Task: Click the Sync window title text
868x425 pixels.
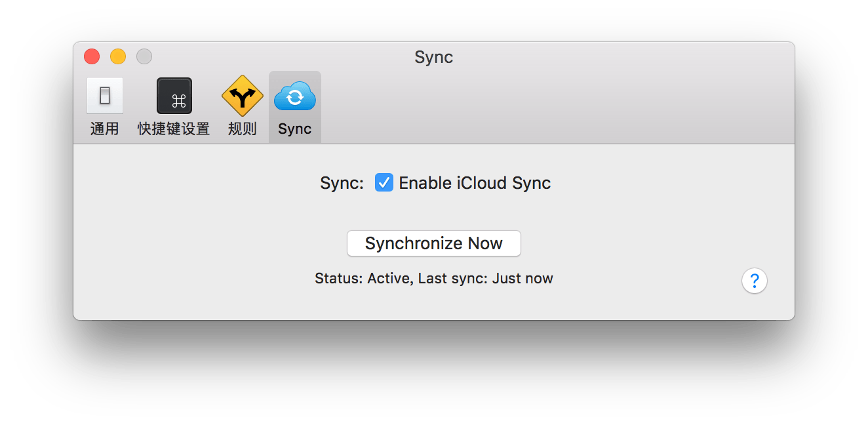Action: pyautogui.click(x=433, y=58)
